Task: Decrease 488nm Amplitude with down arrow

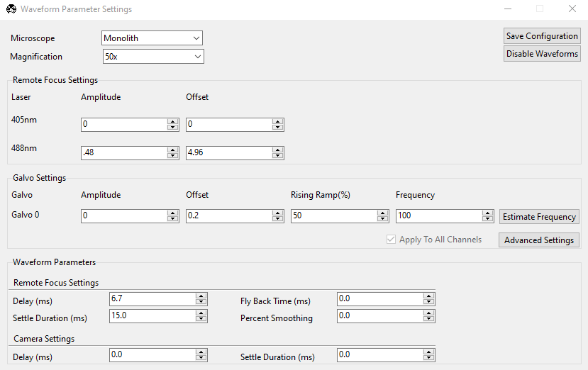Action: coord(173,155)
